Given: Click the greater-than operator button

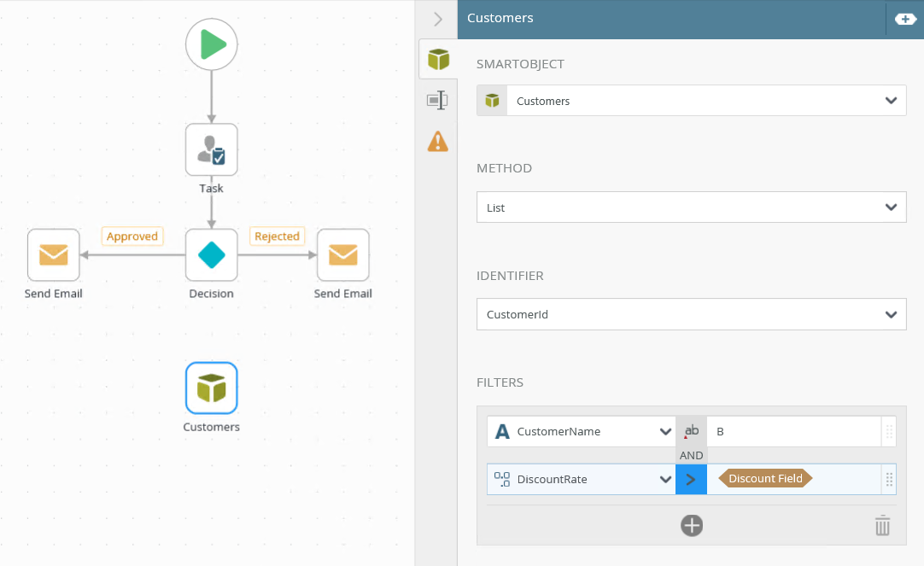Looking at the screenshot, I should coord(691,479).
